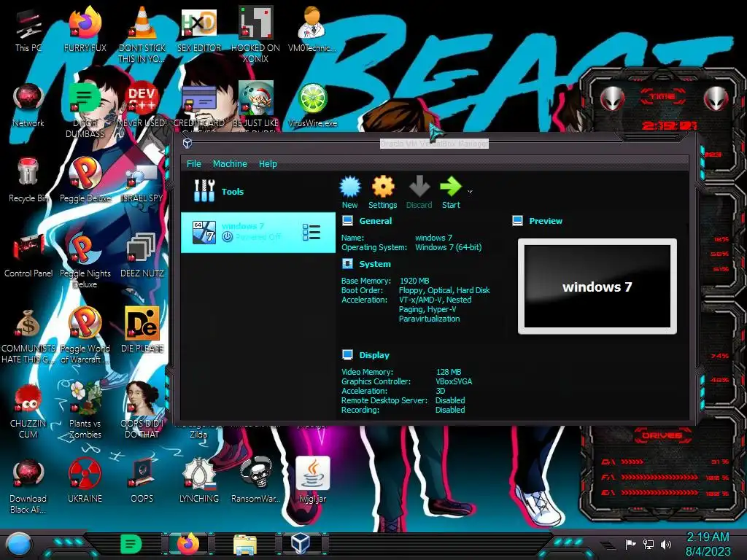This screenshot has height=560, width=747.
Task: Open Download Black Ali desktop icon
Action: (28, 485)
